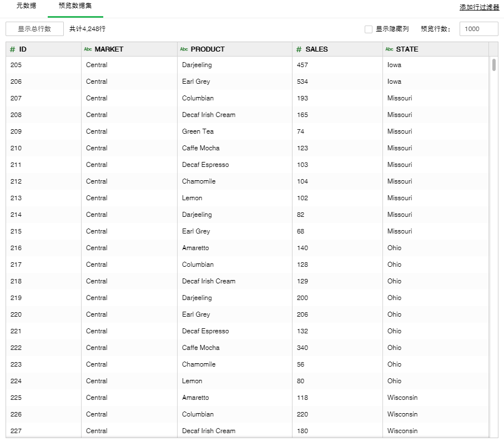Image resolution: width=504 pixels, height=442 pixels.
Task: Click the 预览行数 input field
Action: pyautogui.click(x=478, y=29)
